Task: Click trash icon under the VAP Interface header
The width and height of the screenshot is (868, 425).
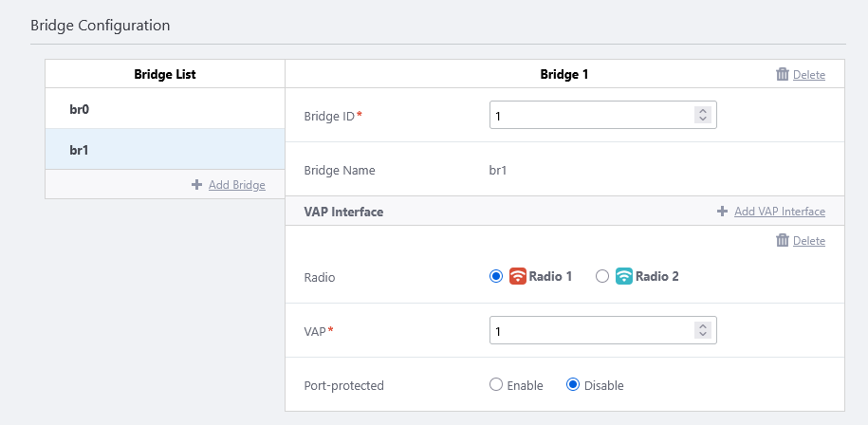Action: [783, 241]
